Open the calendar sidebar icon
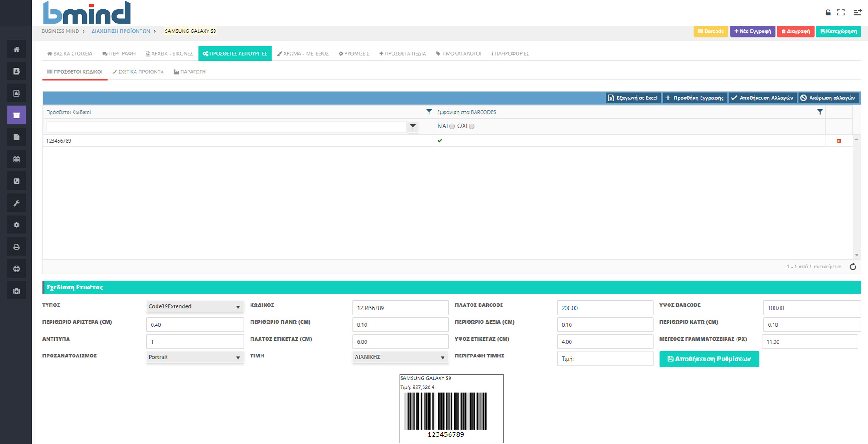 coord(16,159)
